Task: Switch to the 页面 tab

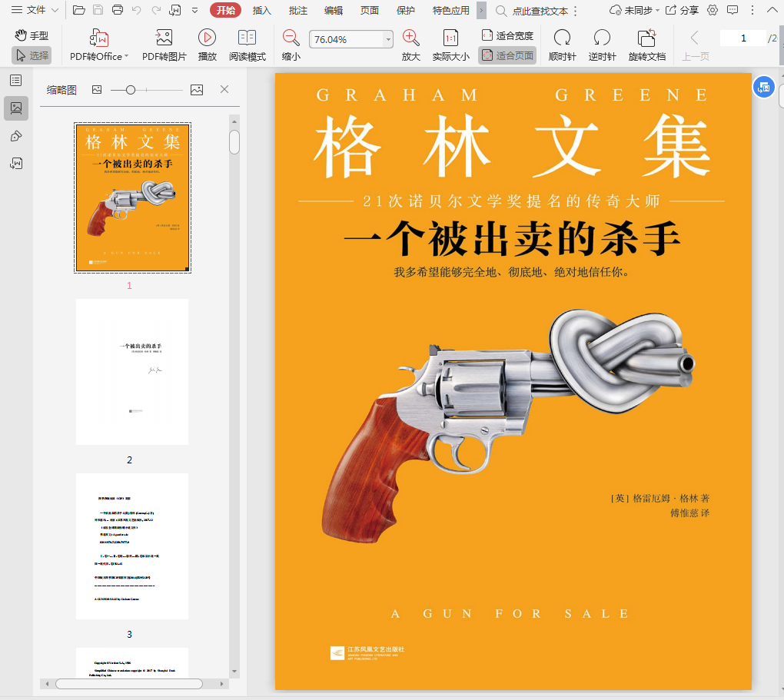Action: (x=370, y=10)
